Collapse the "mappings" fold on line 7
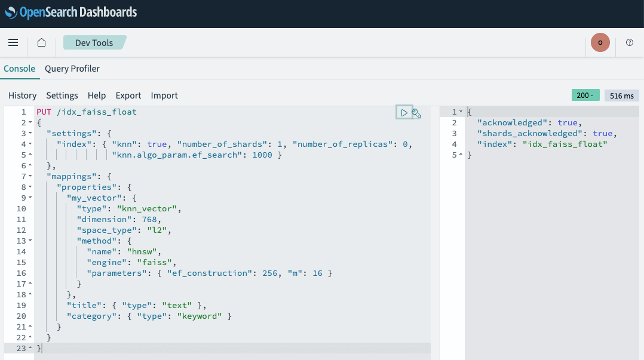Viewport: 644px width, 360px height. pyautogui.click(x=30, y=176)
